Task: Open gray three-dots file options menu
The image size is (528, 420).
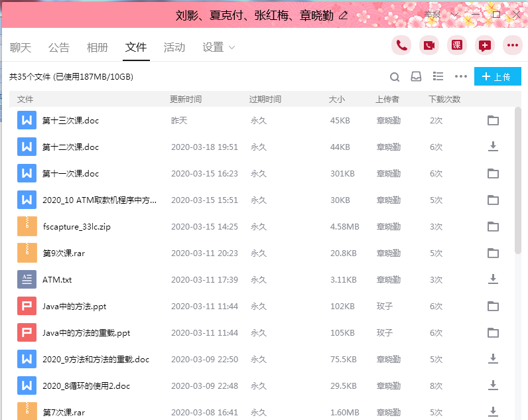Action: [461, 77]
